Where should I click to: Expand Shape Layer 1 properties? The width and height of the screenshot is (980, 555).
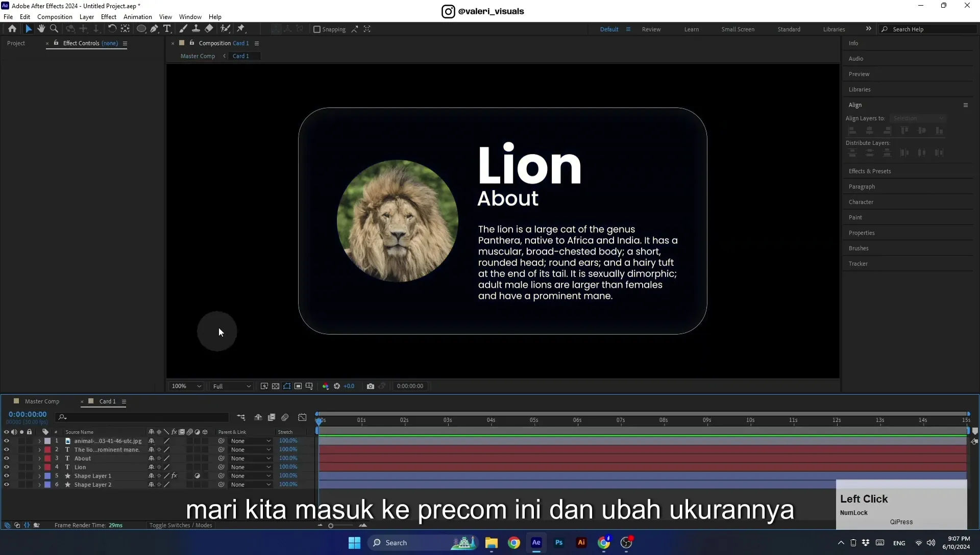coord(39,476)
